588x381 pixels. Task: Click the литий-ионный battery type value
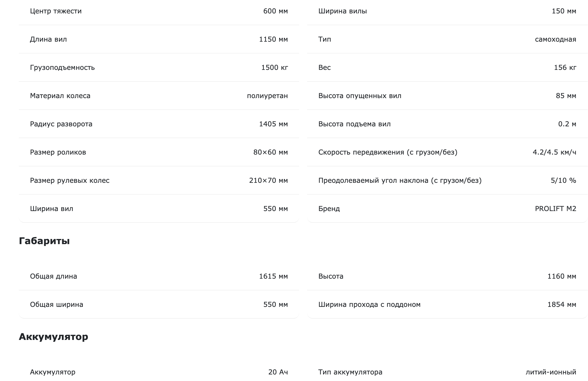click(551, 372)
